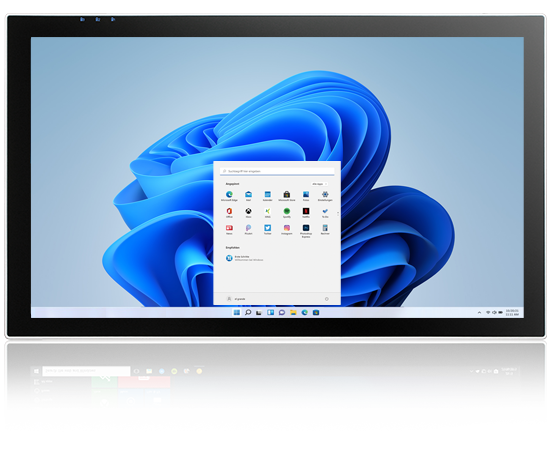Go to next page of pinned apps
This screenshot has height=455, width=550.
(x=338, y=215)
